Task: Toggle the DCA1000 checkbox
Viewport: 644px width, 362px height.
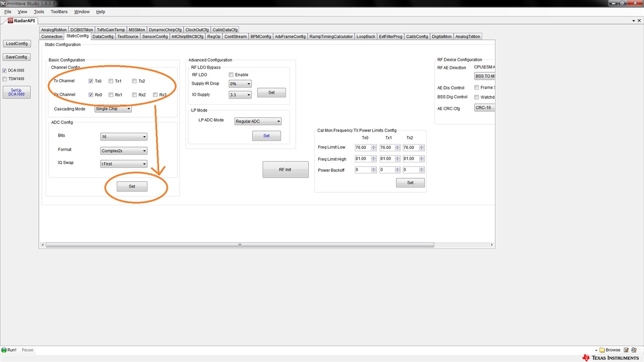Action: (x=5, y=71)
